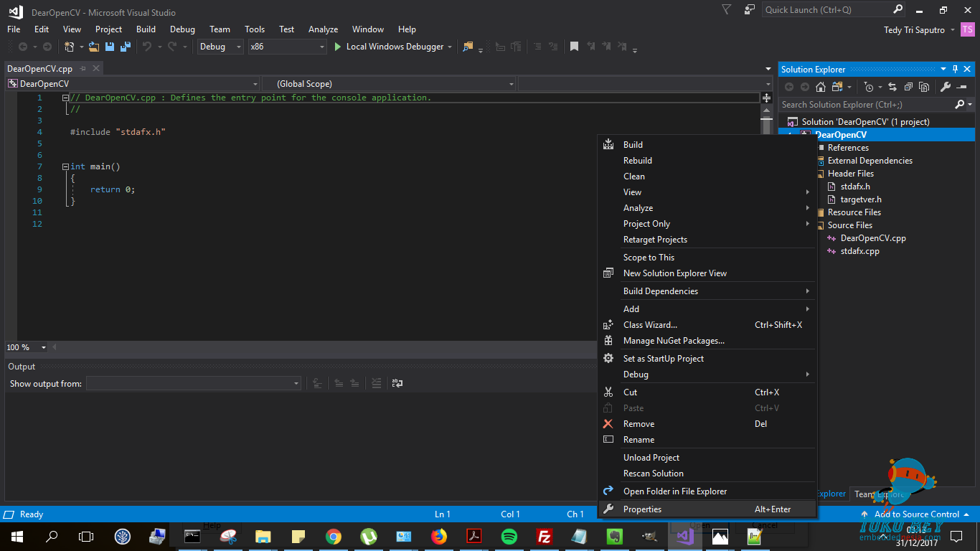Click the Search Solution Explorer field
980x551 pixels.
(x=868, y=105)
